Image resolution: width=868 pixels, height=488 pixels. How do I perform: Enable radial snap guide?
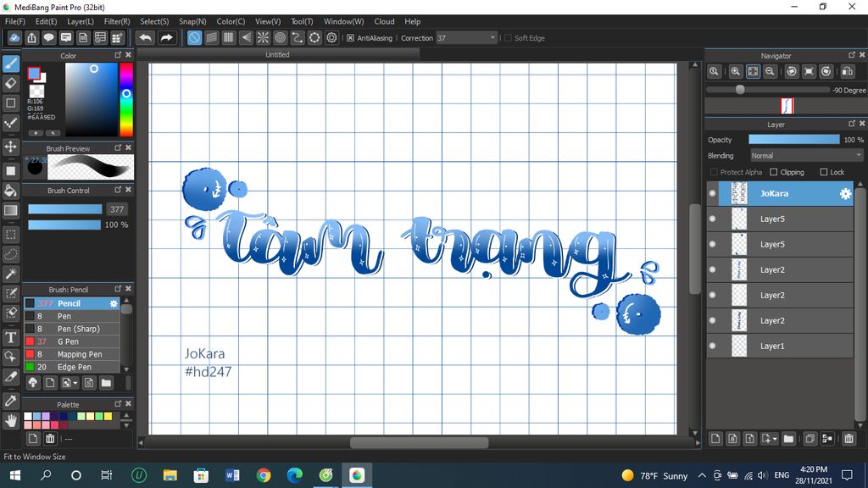[x=263, y=37]
